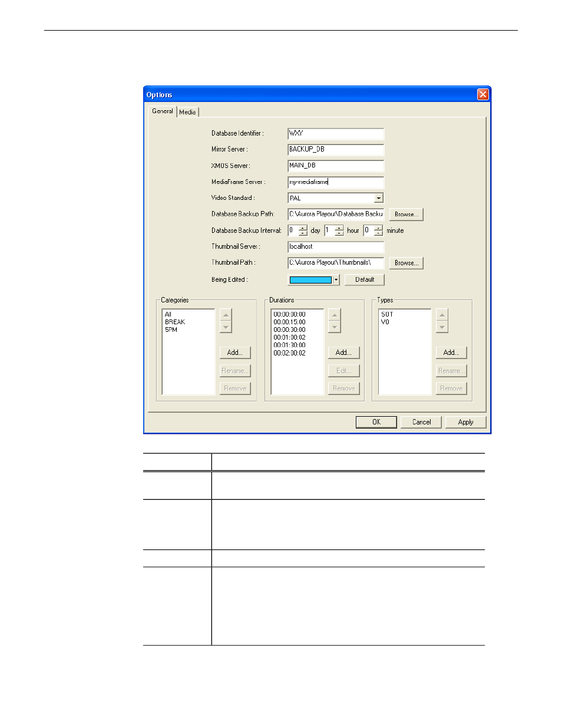
Task: Select duration 00:00:15:00
Action: point(289,322)
